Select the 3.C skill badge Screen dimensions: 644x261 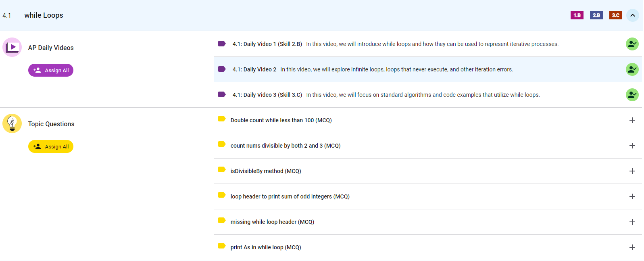[615, 15]
